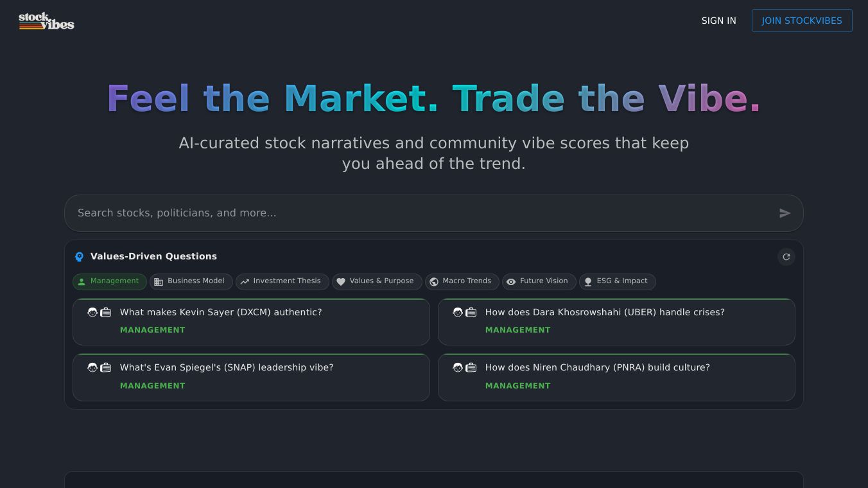Open the Dara Khosrowshahi UBER question
The width and height of the screenshot is (868, 488).
click(x=616, y=322)
